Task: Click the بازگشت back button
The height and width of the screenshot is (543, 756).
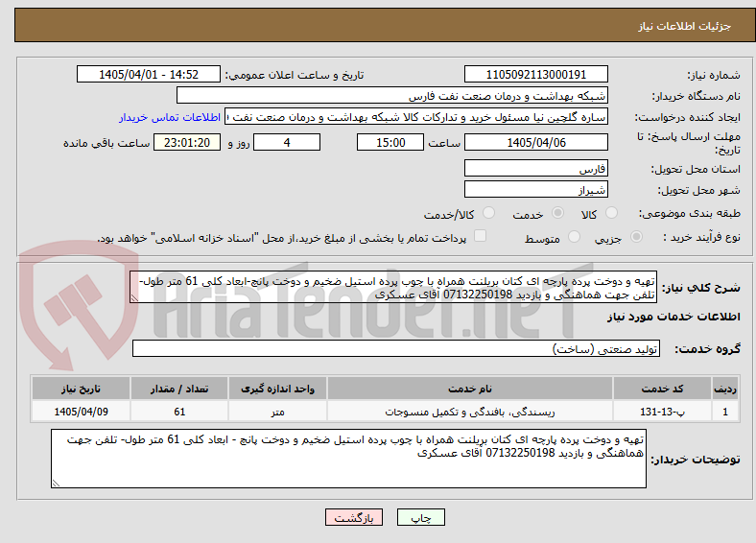Action: pyautogui.click(x=354, y=517)
